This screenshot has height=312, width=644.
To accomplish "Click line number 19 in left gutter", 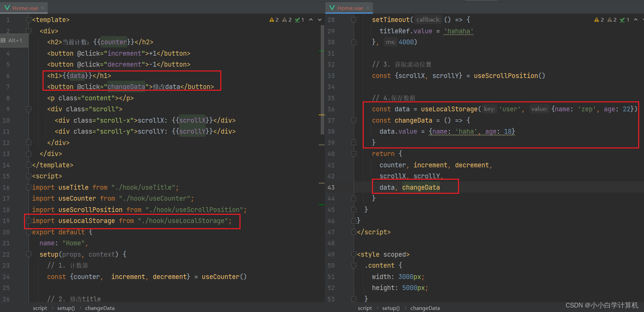I will 6,221.
